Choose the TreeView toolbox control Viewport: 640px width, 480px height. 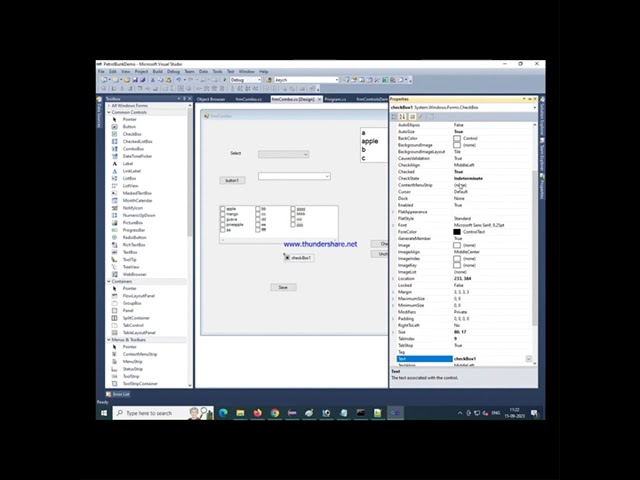131,267
